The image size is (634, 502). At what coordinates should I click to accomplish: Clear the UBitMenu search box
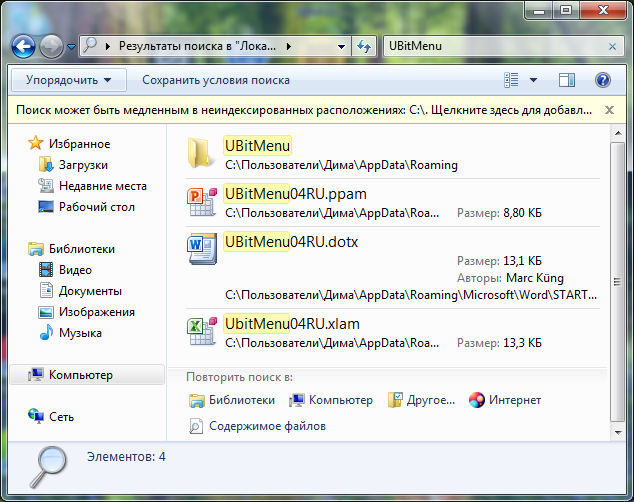pos(612,47)
